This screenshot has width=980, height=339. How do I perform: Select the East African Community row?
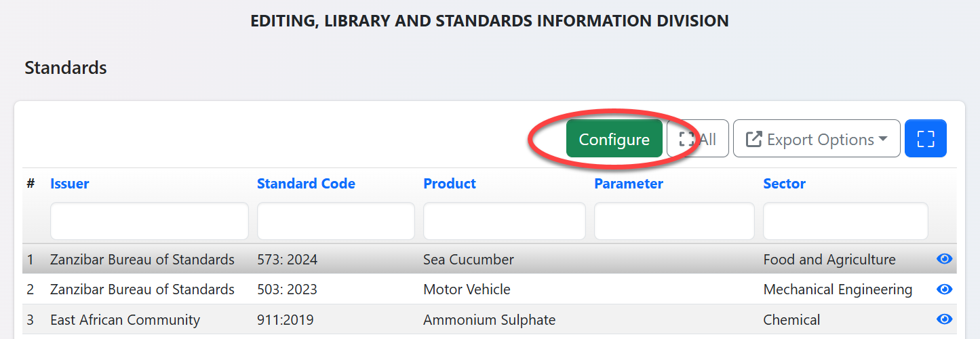click(x=125, y=320)
